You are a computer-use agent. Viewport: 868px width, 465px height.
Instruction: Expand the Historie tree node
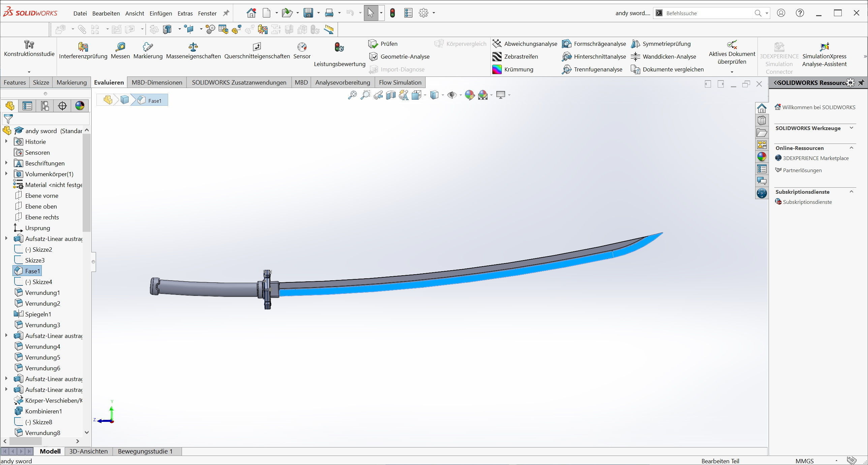point(6,142)
